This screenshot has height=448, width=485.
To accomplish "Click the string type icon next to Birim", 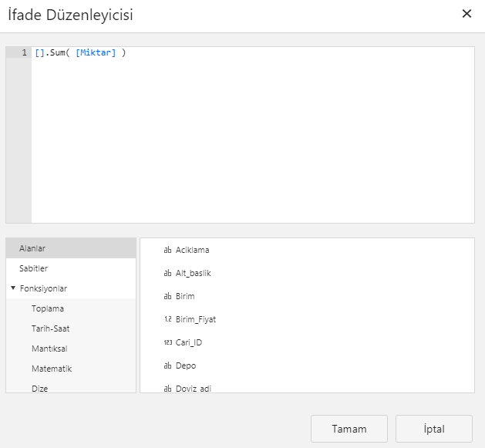I will tap(167, 296).
